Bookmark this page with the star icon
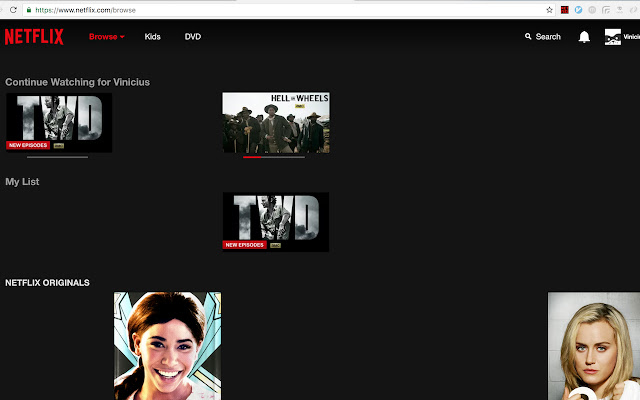This screenshot has height=400, width=640. tap(549, 10)
